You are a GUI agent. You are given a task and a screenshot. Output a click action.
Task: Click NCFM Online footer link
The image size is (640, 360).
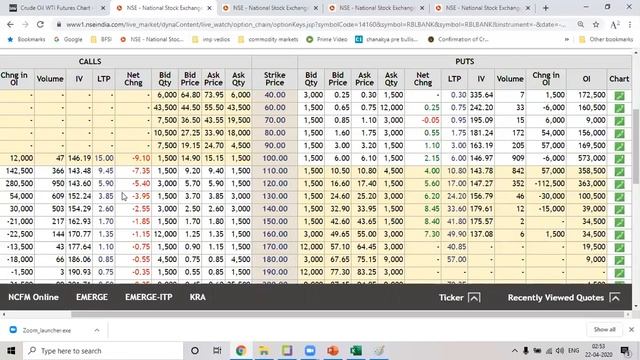[x=33, y=297]
